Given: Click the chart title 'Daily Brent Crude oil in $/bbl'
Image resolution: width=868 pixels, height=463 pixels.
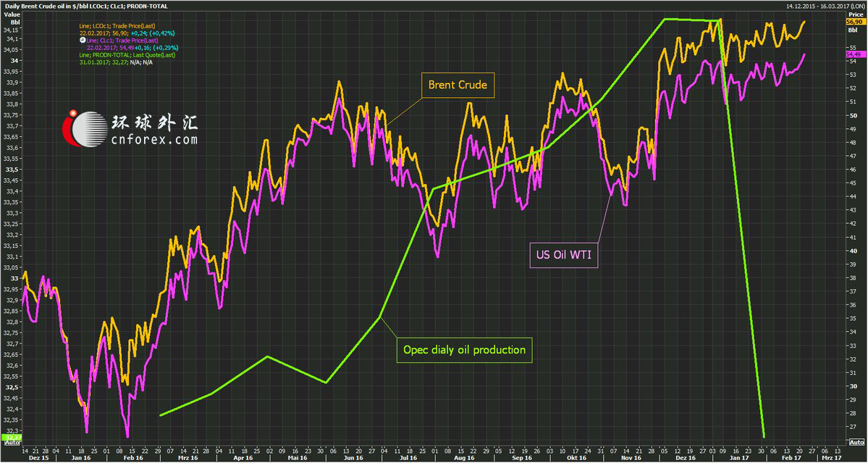Looking at the screenshot, I should point(46,6).
